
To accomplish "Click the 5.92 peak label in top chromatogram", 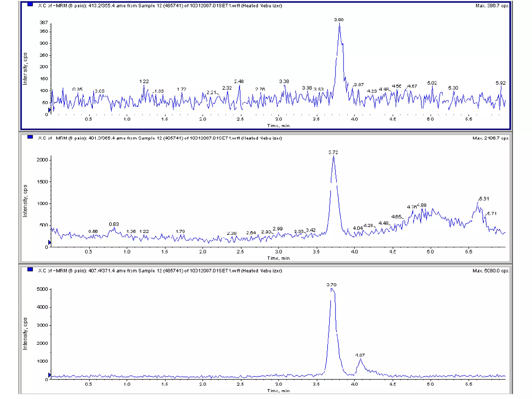I will [x=500, y=83].
